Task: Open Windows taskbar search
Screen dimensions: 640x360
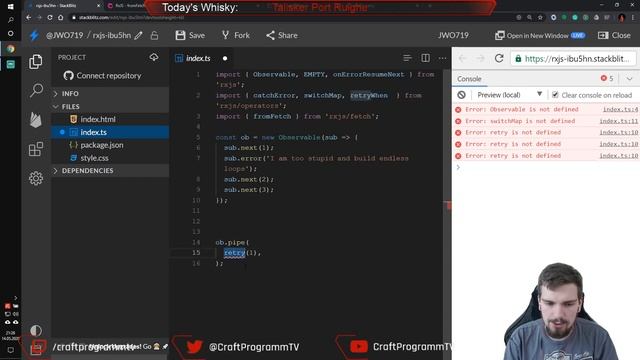Action: [x=11, y=20]
